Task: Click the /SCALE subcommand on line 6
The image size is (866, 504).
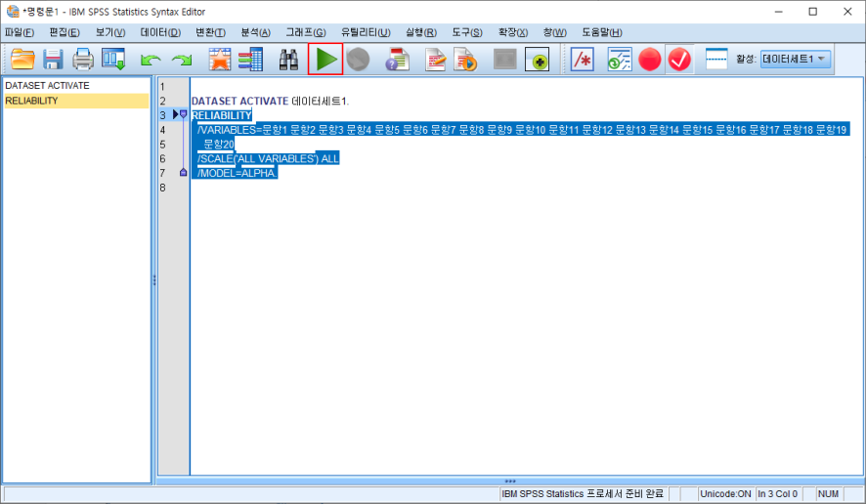Action: coord(216,158)
